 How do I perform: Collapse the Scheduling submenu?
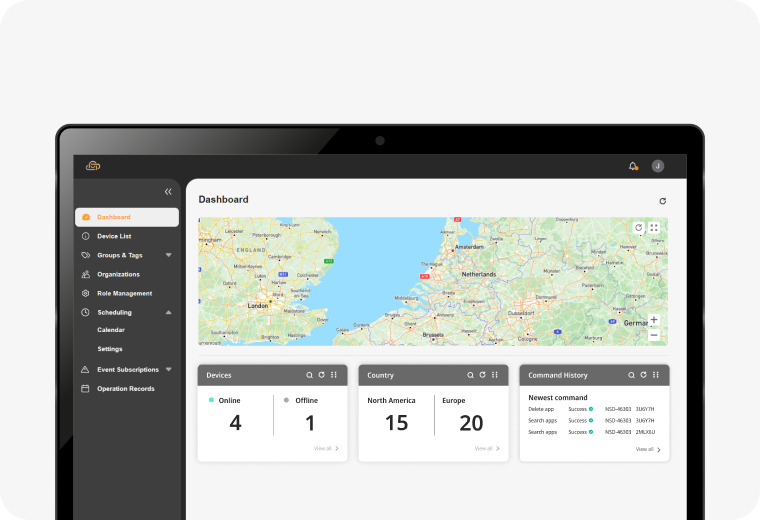[168, 312]
